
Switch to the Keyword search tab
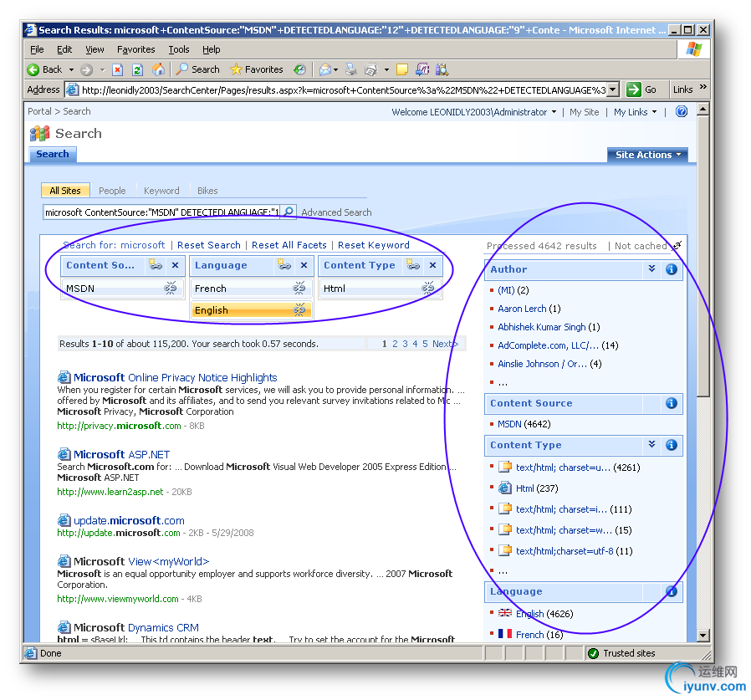point(161,191)
